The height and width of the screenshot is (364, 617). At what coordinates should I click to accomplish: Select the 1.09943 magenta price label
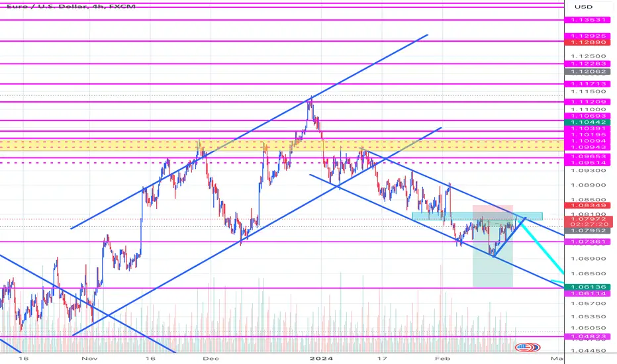pyautogui.click(x=587, y=147)
